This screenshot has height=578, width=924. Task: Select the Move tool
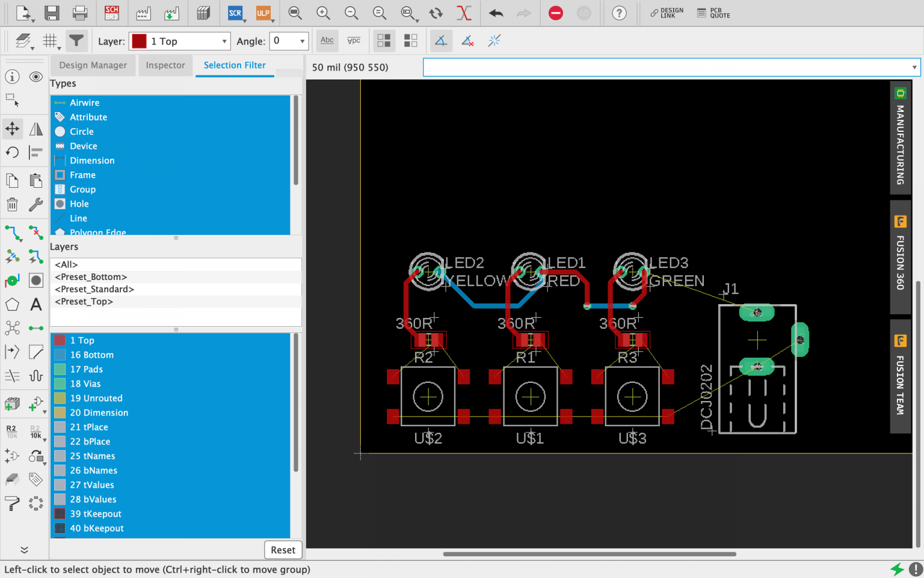coord(12,128)
